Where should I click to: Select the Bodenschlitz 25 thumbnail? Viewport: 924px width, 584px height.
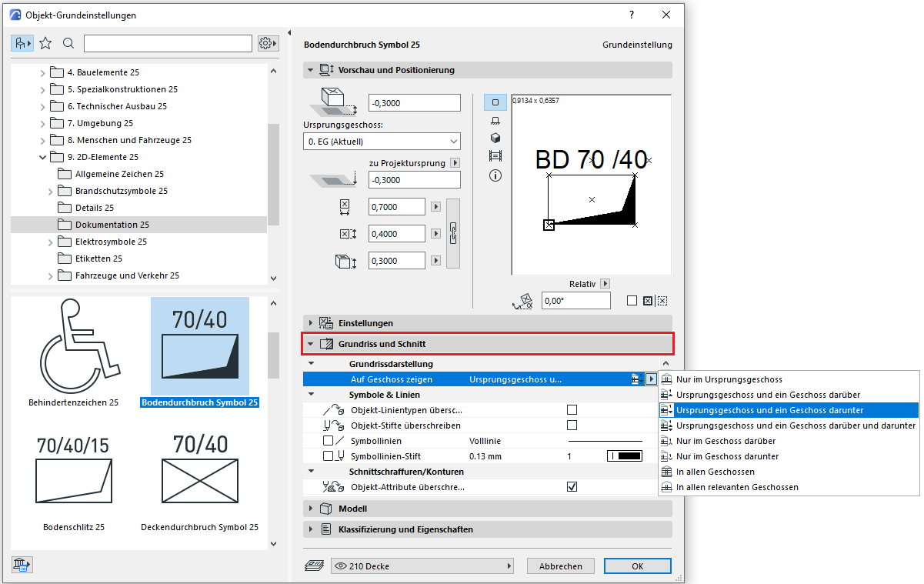(x=74, y=481)
